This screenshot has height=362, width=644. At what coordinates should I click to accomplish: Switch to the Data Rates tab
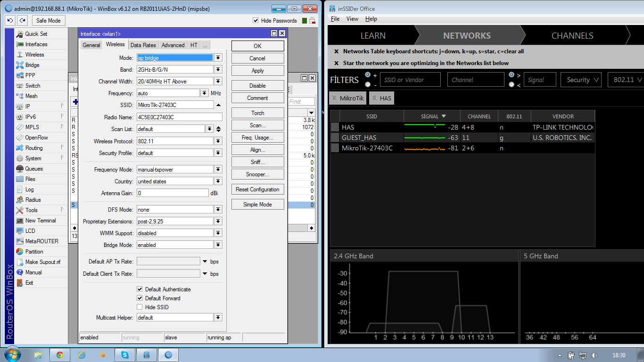tap(143, 45)
